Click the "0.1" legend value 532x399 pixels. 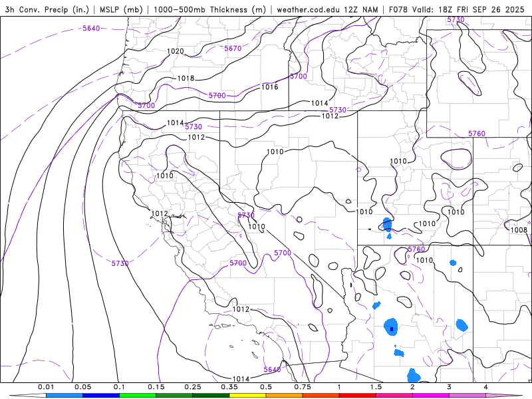click(119, 387)
